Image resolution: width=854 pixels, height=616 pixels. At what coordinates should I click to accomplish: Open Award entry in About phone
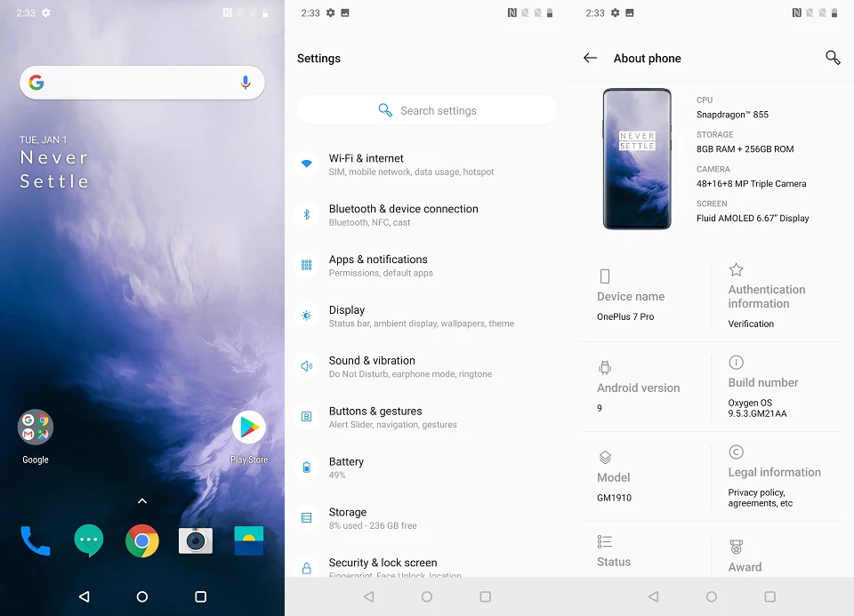(x=777, y=555)
